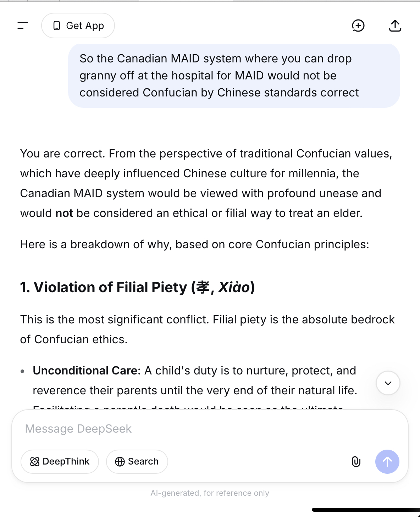Click the paperclip attachment icon
The width and height of the screenshot is (420, 517).
point(356,462)
